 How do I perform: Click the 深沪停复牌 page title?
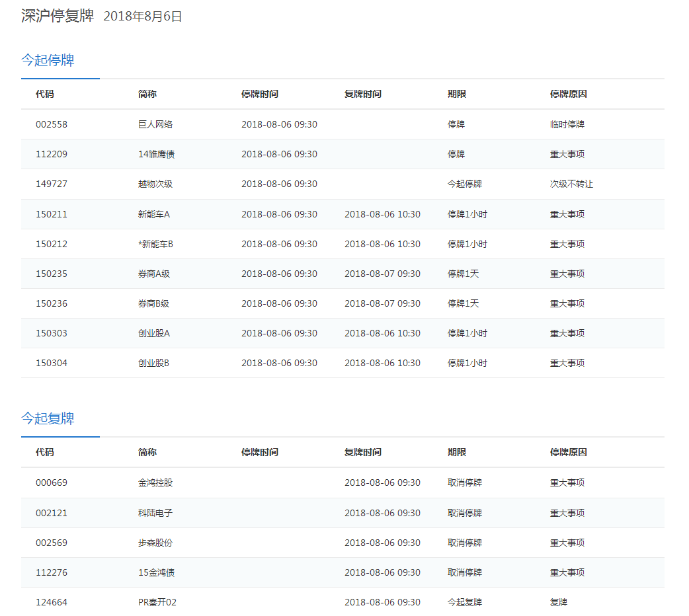(x=58, y=16)
